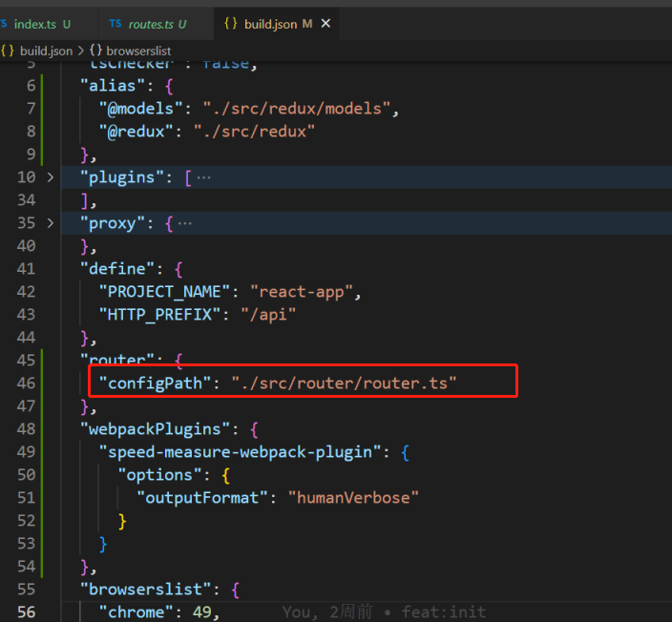The width and height of the screenshot is (672, 622).
Task: Click the "proxy" key text
Action: point(113,223)
